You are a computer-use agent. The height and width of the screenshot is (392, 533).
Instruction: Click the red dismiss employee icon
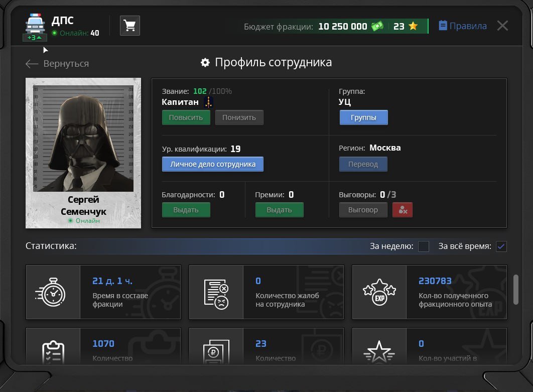pyautogui.click(x=402, y=210)
